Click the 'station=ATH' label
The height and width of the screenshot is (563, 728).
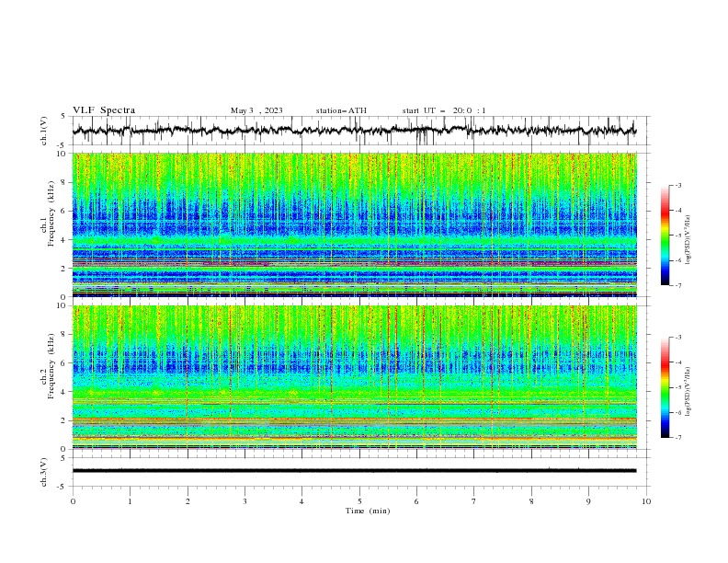point(341,110)
